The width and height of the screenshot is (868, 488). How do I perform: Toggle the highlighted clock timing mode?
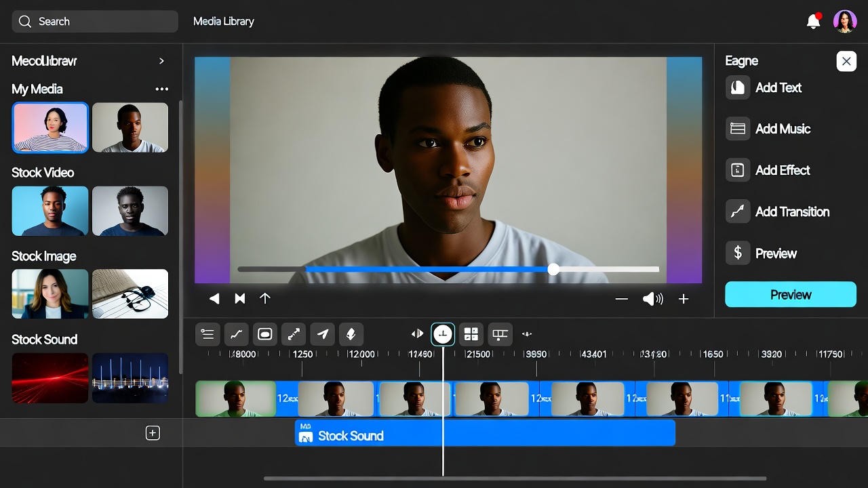[x=443, y=333]
